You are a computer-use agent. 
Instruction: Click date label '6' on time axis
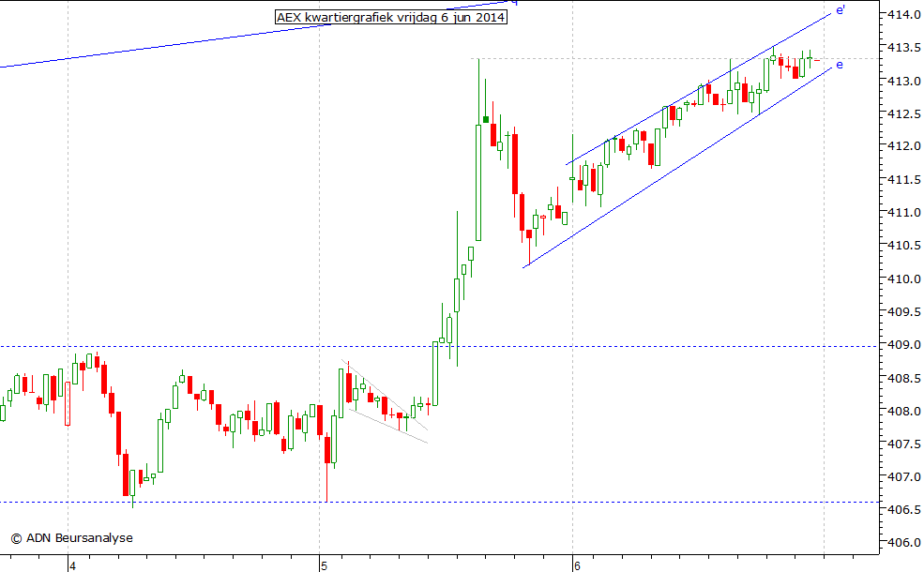(577, 566)
